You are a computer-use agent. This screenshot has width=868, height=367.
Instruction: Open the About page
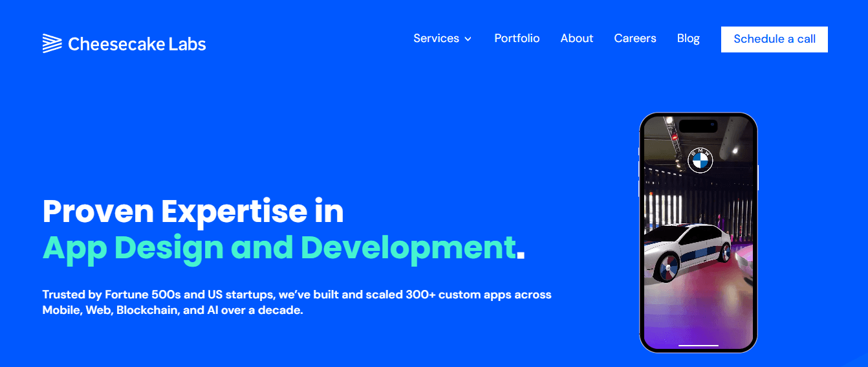coord(577,38)
